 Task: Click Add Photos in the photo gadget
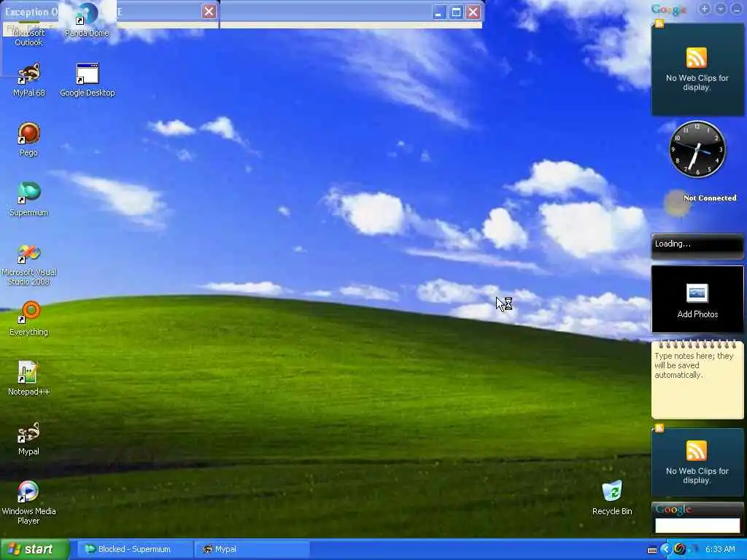coord(697,314)
